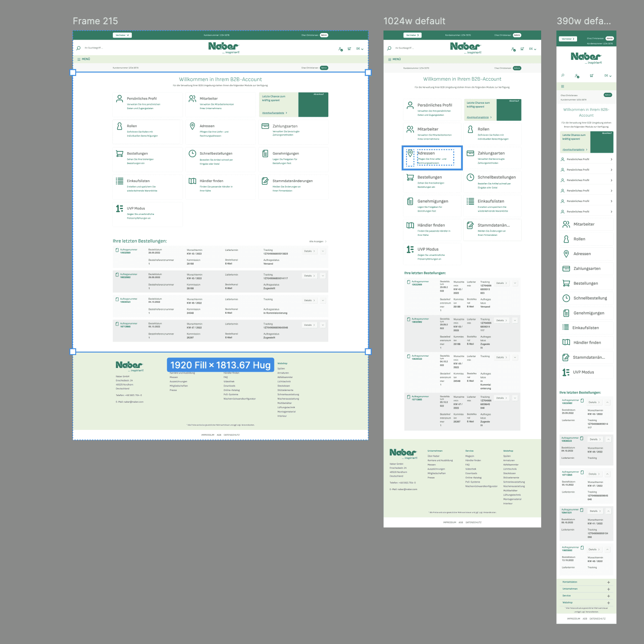Expand order 10712865 chevron in Frame 215
The width and height of the screenshot is (644, 644).
coord(323,325)
